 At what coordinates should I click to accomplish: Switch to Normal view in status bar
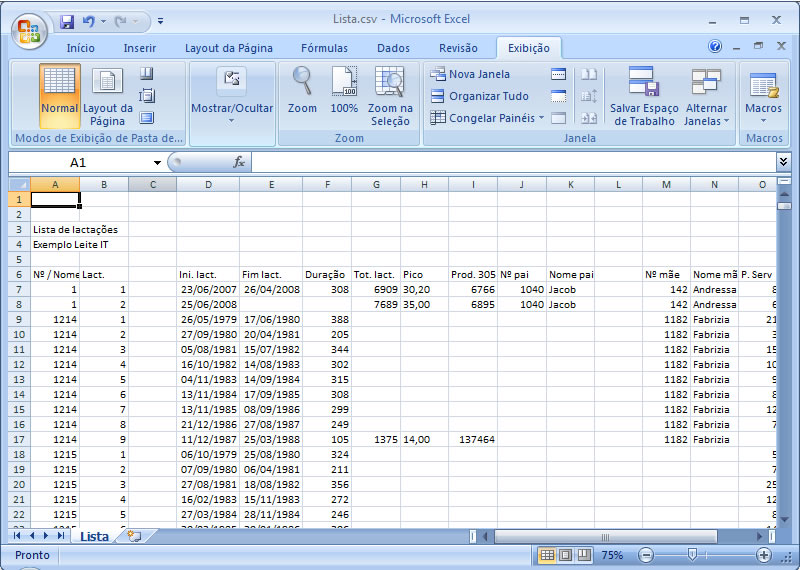point(547,555)
